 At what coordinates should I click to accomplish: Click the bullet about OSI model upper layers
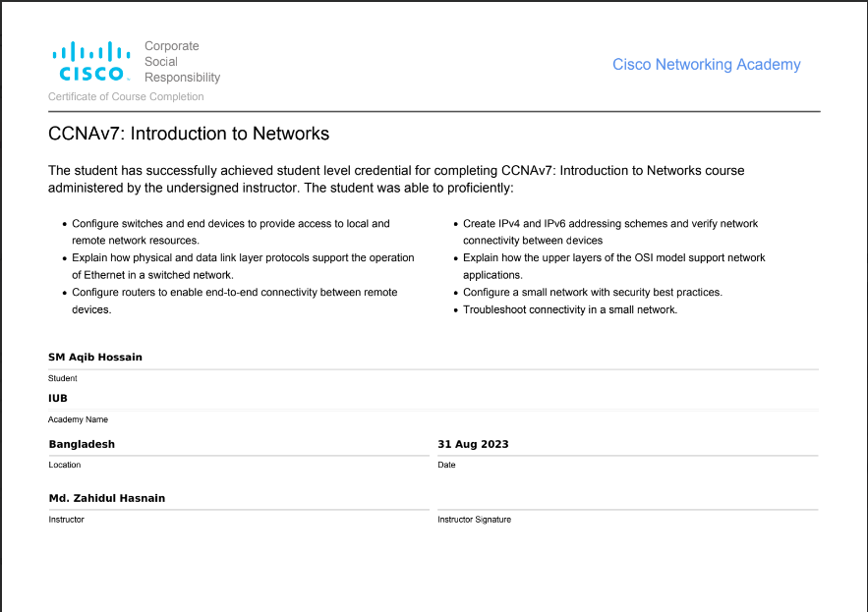pos(613,266)
